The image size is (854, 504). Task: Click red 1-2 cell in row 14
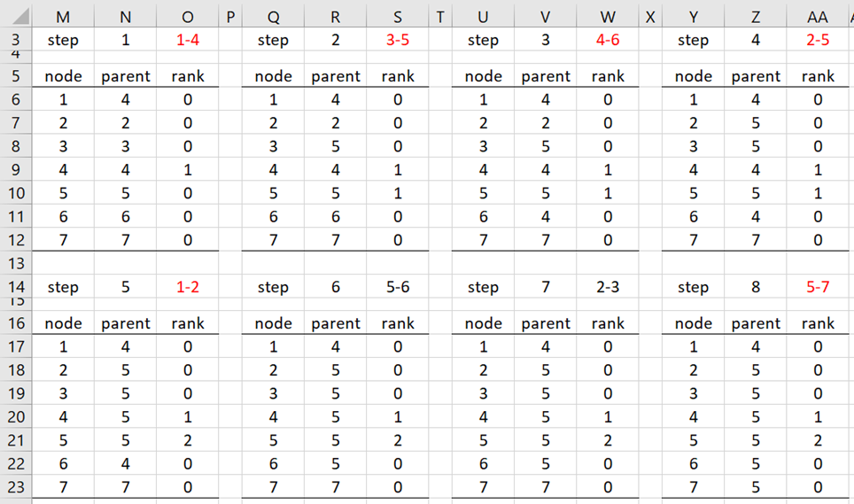[x=187, y=287]
